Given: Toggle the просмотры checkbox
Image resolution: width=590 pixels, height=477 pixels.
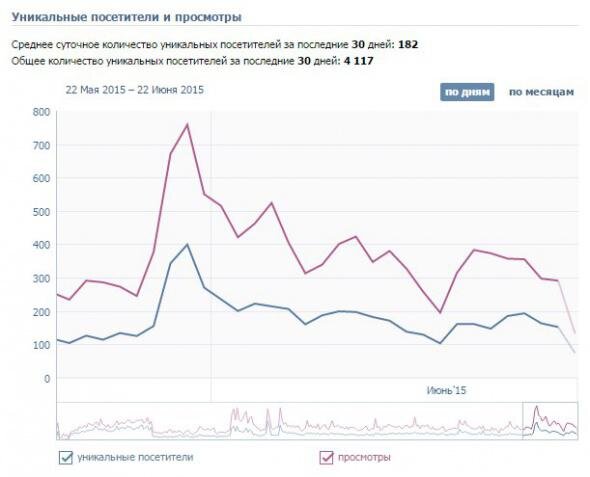Looking at the screenshot, I should point(326,457).
